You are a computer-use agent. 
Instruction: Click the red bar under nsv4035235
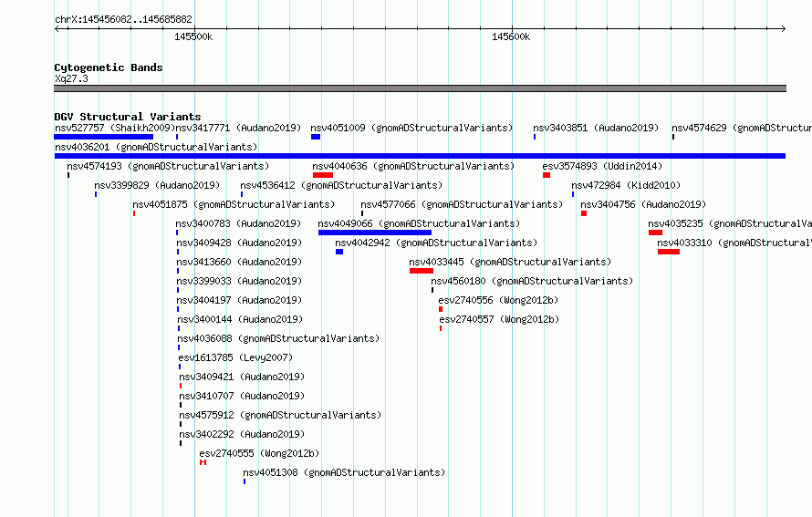coord(656,233)
